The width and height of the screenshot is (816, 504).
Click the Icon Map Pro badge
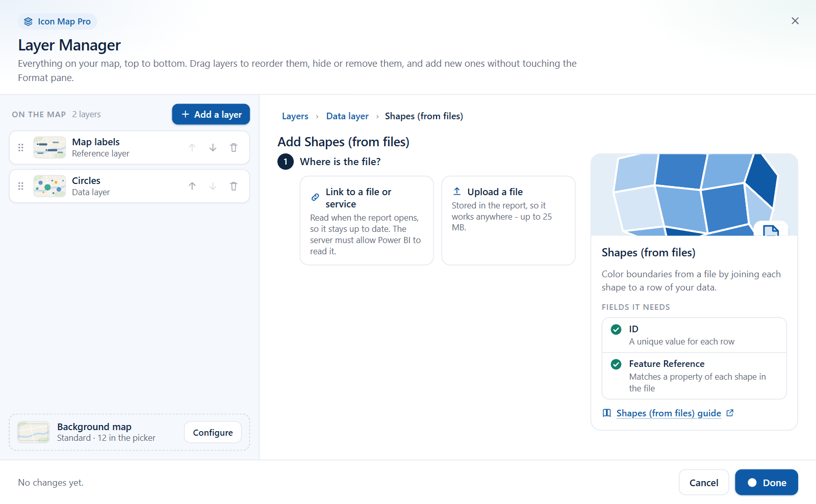[58, 21]
